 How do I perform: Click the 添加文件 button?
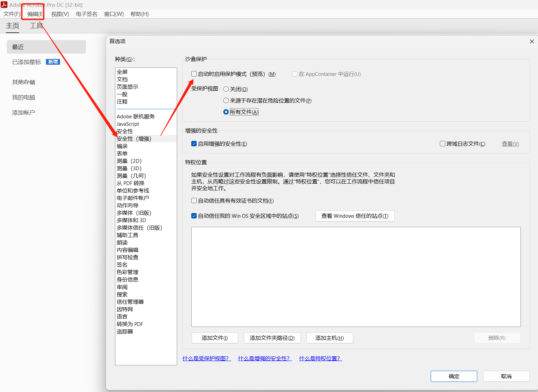click(x=215, y=338)
